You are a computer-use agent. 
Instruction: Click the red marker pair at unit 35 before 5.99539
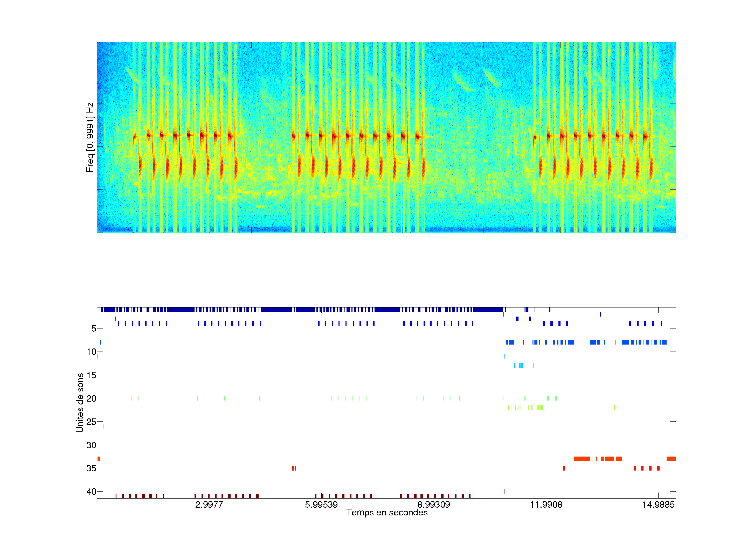tap(294, 468)
